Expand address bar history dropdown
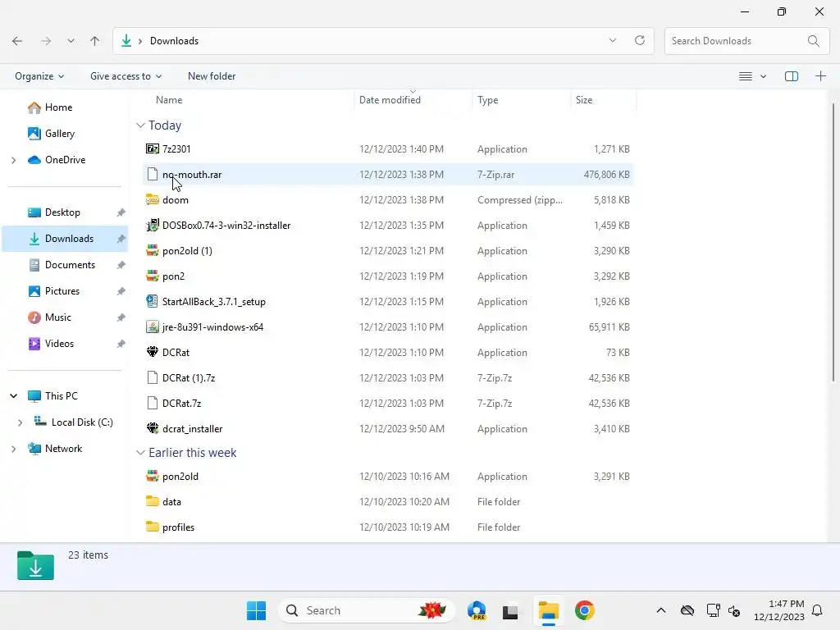This screenshot has width=840, height=630. 612,41
